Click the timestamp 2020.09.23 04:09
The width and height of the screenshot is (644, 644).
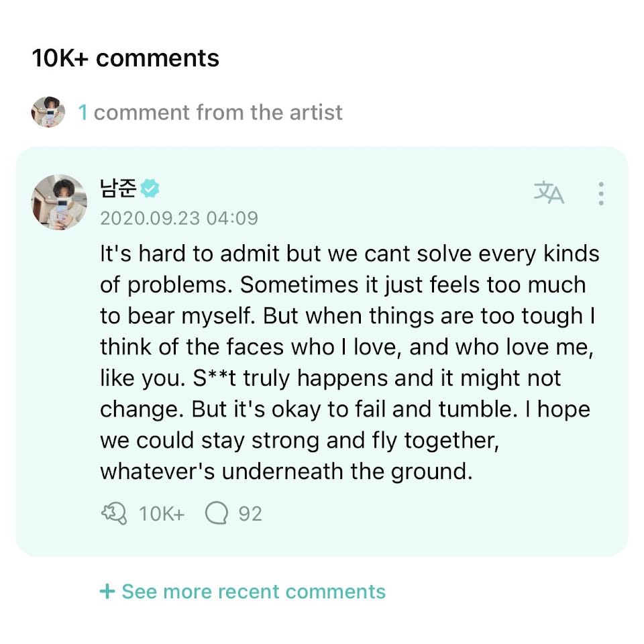179,218
